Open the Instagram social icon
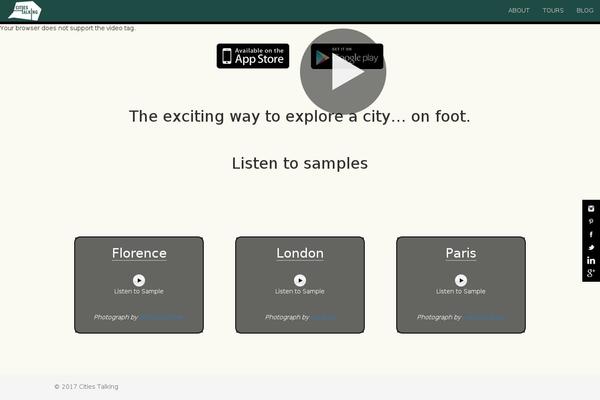The height and width of the screenshot is (400, 600). pos(591,209)
